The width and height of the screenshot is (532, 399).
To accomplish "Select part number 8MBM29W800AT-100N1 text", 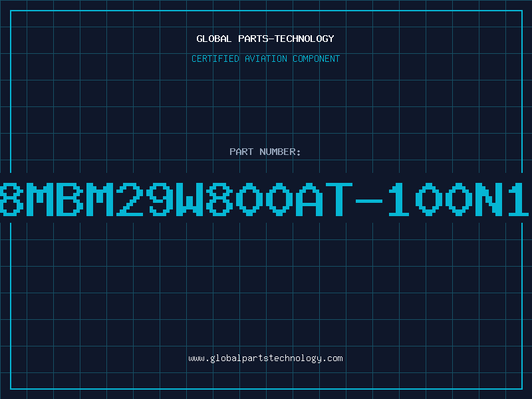I will 264,199.
